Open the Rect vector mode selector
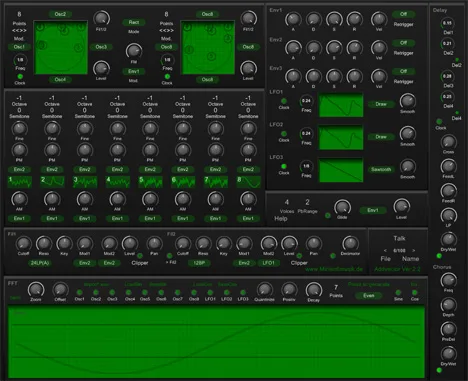Viewport: 468px width, 381px height. coord(134,22)
